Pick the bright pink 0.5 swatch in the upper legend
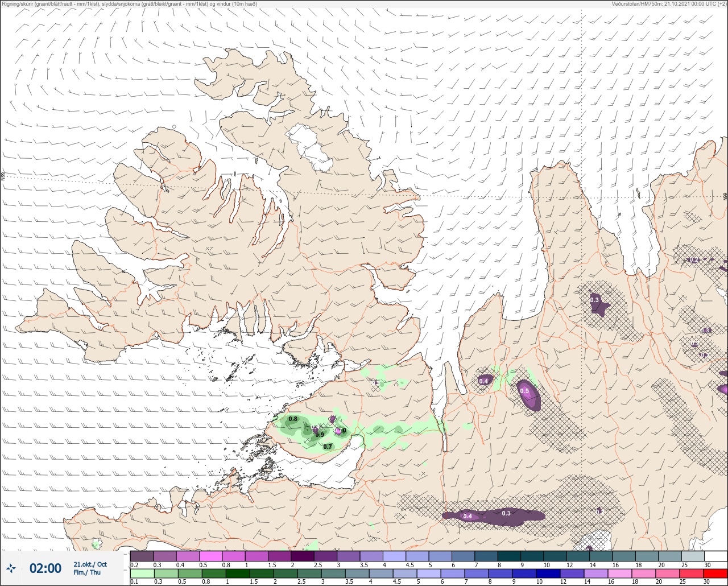This screenshot has width=728, height=586. pos(210,556)
